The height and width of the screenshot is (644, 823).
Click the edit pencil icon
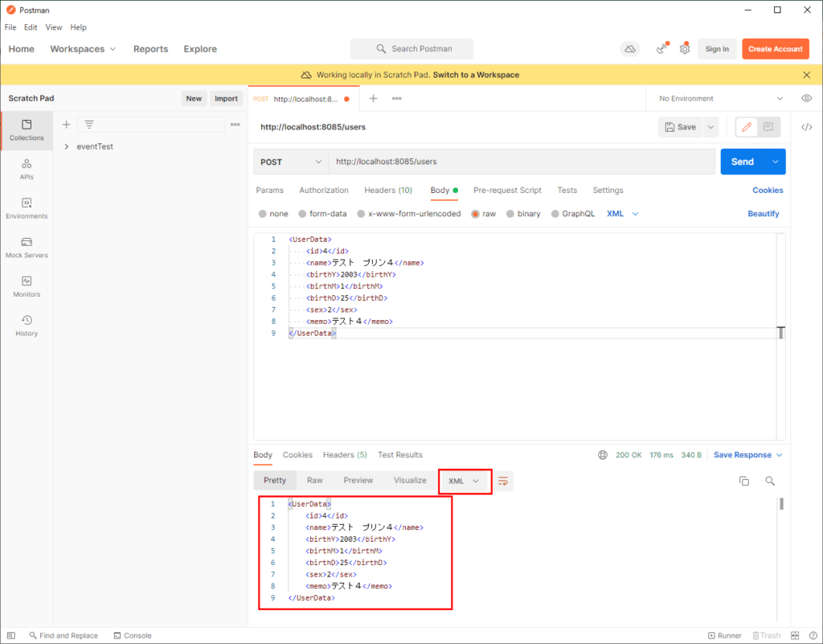point(747,127)
